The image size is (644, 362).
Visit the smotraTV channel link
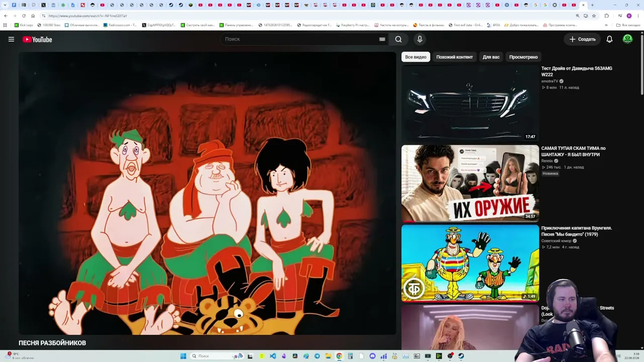pyautogui.click(x=549, y=81)
